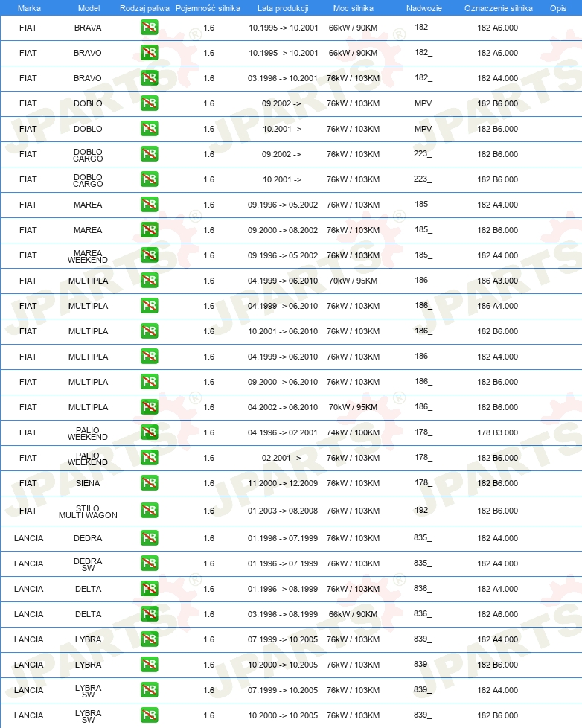
Task: Click production years 03.1996 -> 08.1999
Action: 283,614
